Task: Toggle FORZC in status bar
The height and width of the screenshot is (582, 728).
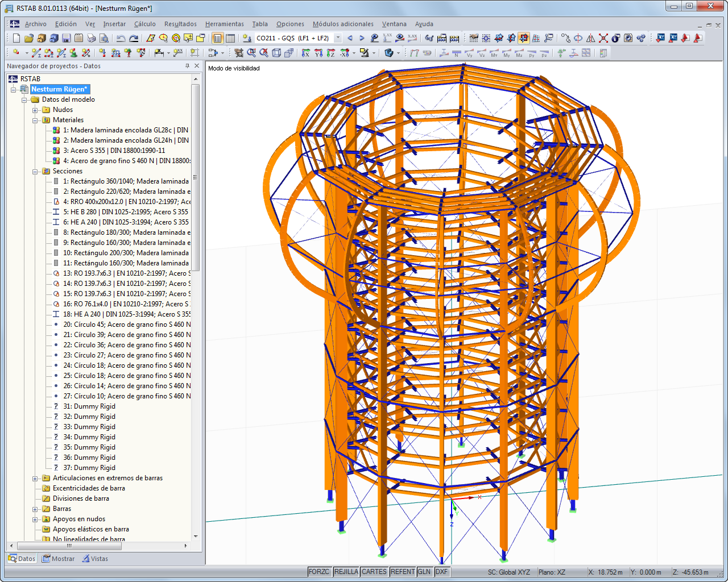Action: click(318, 572)
